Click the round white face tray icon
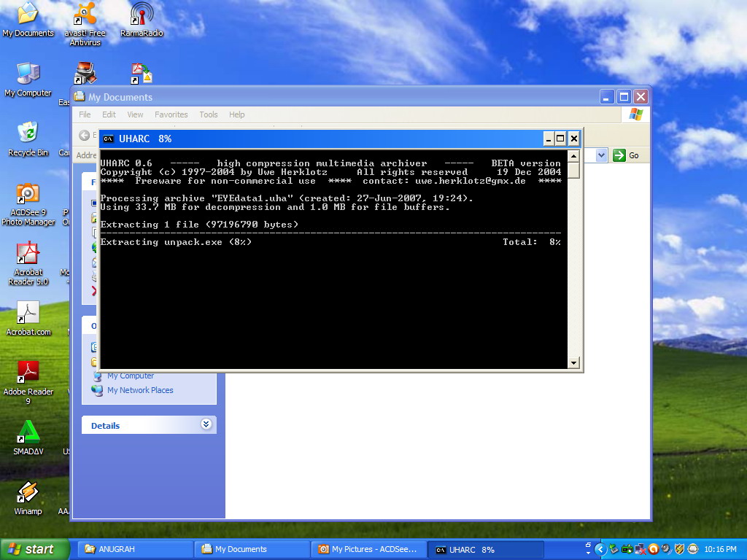 pos(693,549)
